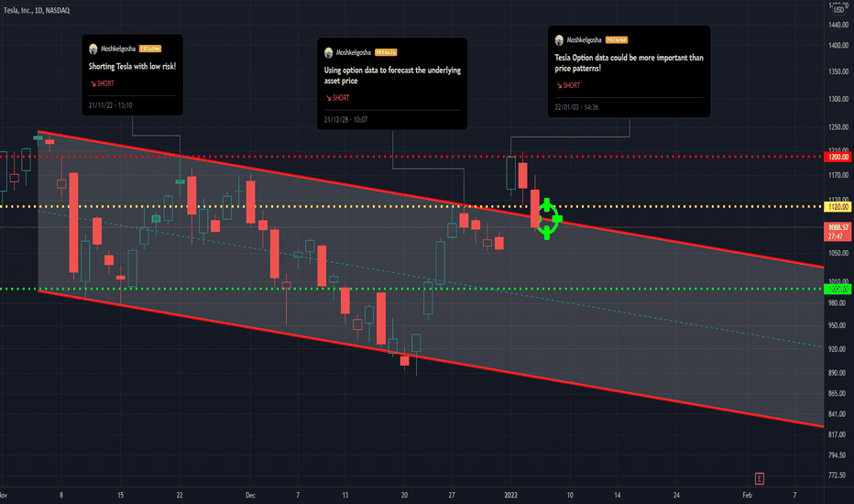Screen dimensions: 854x504
Task: Open the author avatar on 'Shorting Tesla with low risk!' card
Action: coord(93,49)
